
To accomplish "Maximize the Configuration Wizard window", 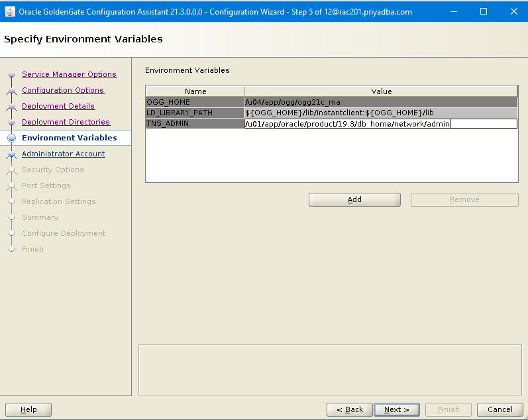I will pos(484,11).
